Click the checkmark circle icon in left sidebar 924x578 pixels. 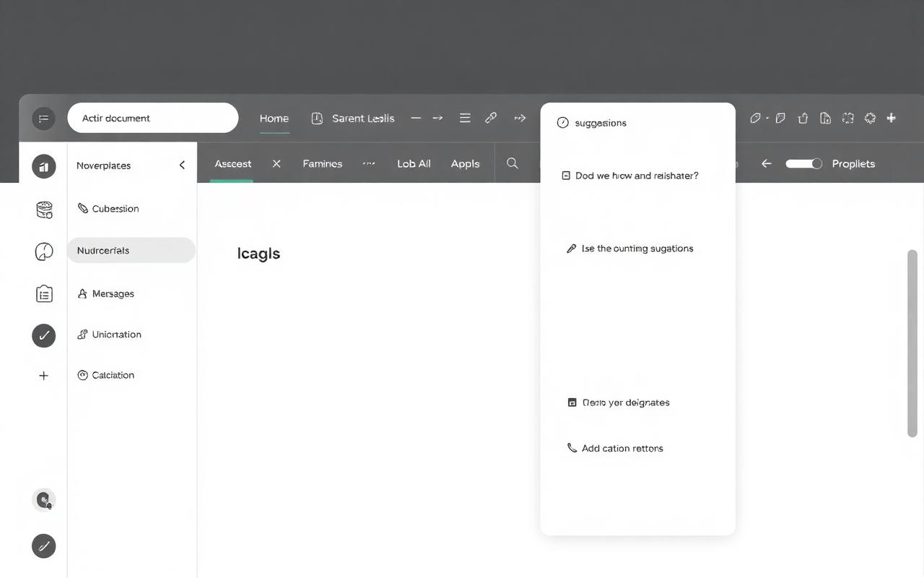point(43,335)
